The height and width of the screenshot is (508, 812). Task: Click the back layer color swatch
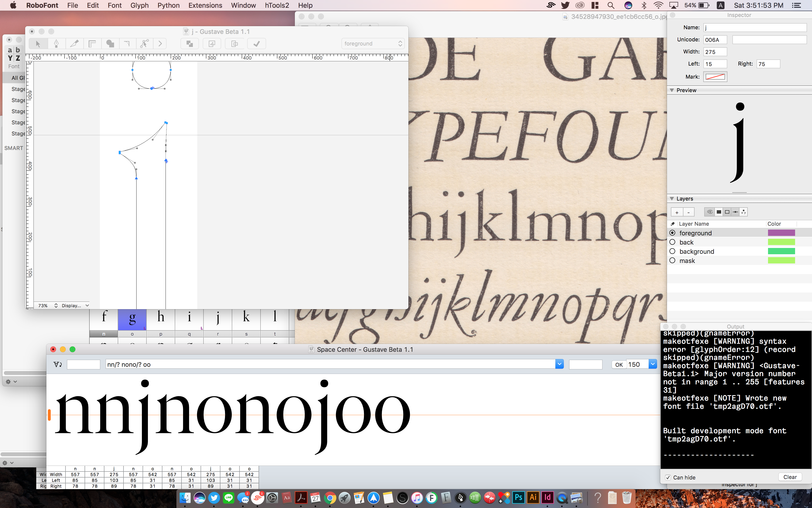tap(782, 242)
